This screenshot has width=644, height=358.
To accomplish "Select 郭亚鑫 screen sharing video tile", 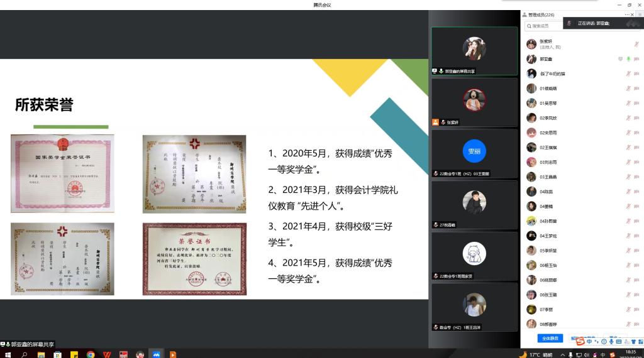I will point(474,52).
